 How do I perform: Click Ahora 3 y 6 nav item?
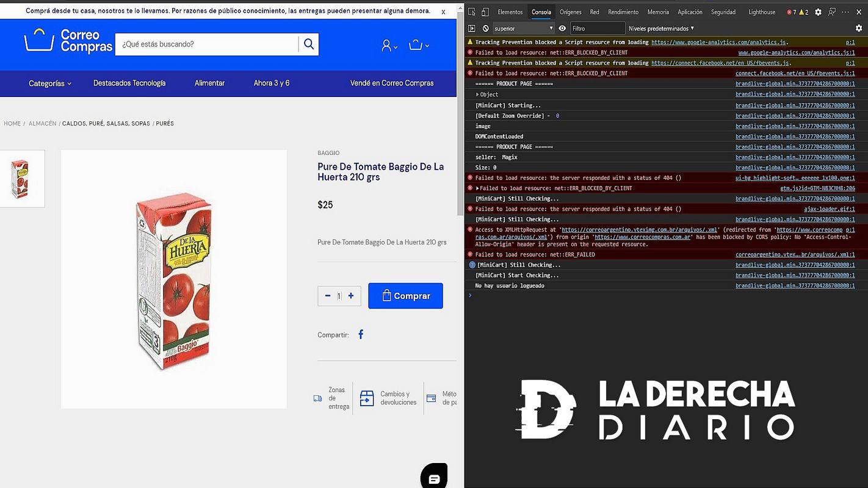[x=272, y=83]
